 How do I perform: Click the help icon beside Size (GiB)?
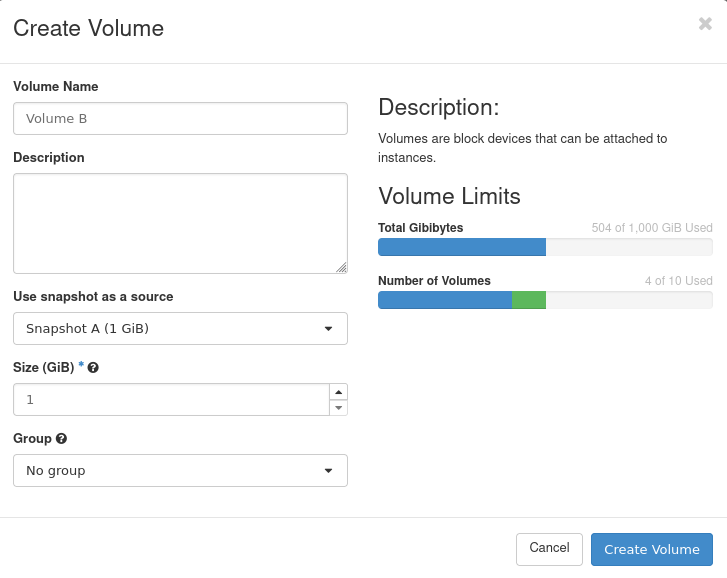pos(93,368)
